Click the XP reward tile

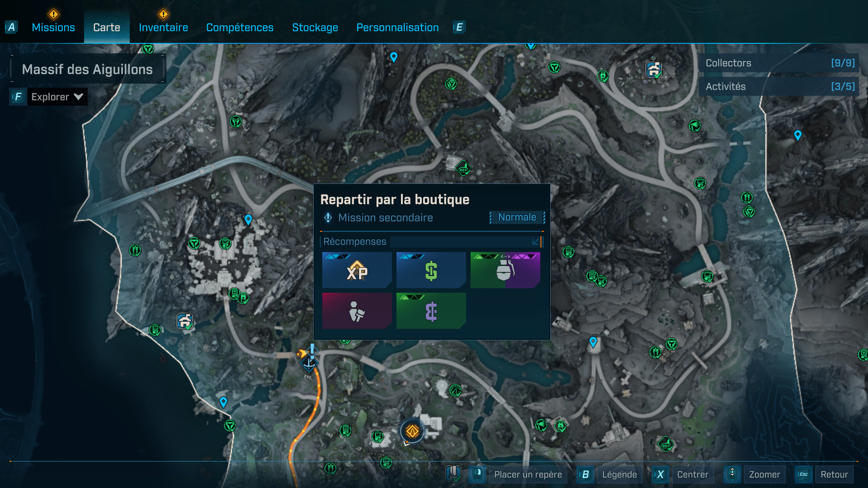[357, 270]
